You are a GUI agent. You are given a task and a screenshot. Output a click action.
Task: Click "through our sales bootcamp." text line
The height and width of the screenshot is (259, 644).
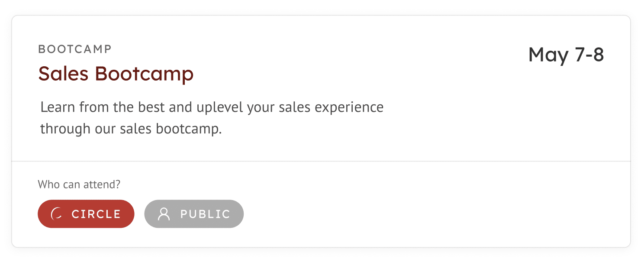pos(131,129)
